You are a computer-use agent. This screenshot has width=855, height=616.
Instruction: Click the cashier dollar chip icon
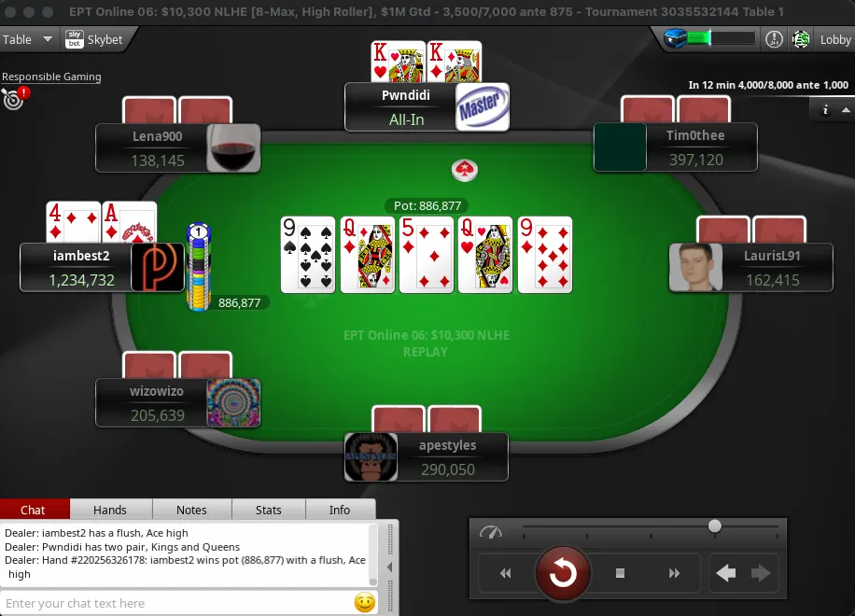coord(801,39)
